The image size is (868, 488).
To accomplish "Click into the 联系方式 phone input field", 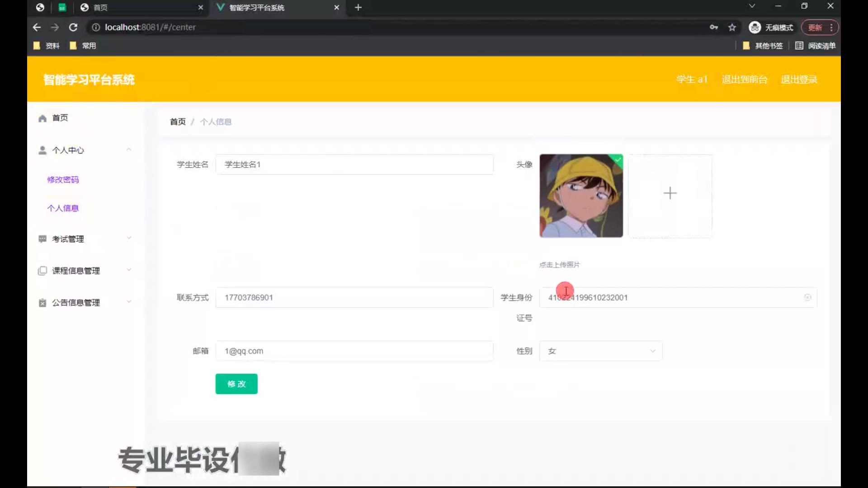I will coord(354,297).
